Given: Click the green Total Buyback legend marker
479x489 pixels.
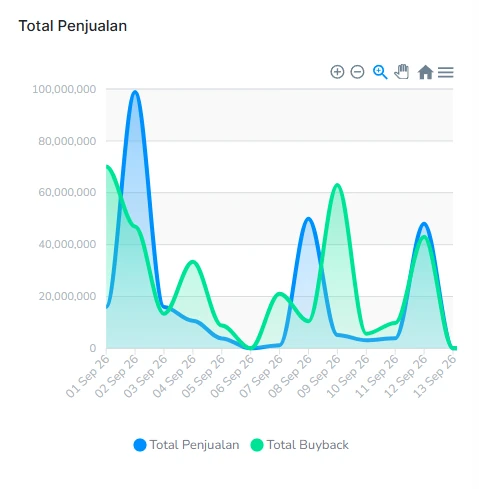Looking at the screenshot, I should (257, 445).
